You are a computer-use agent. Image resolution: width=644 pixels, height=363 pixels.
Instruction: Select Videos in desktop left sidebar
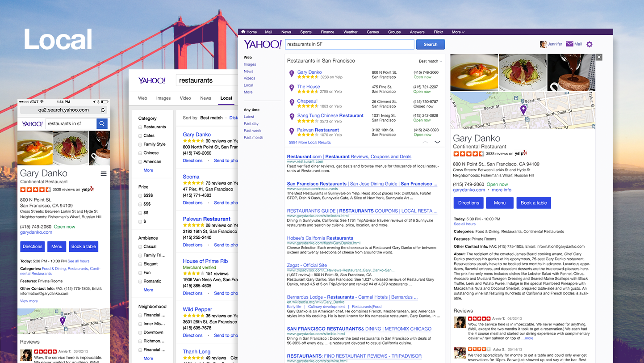coord(250,78)
